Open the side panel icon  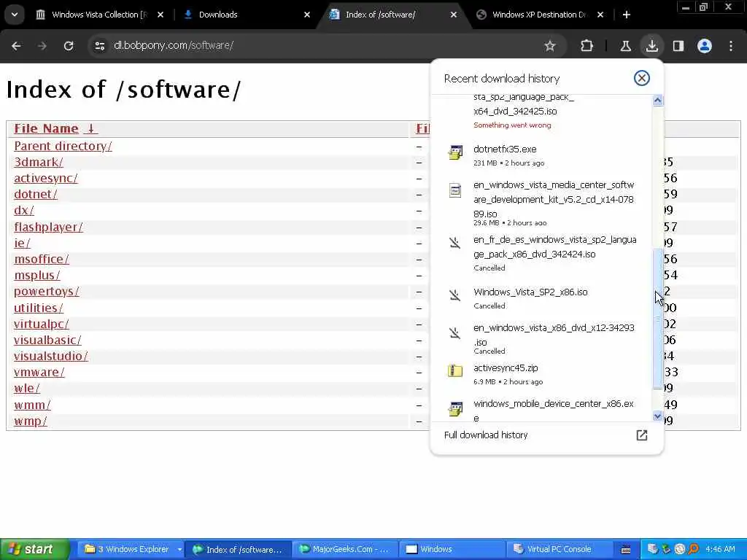click(x=678, y=46)
